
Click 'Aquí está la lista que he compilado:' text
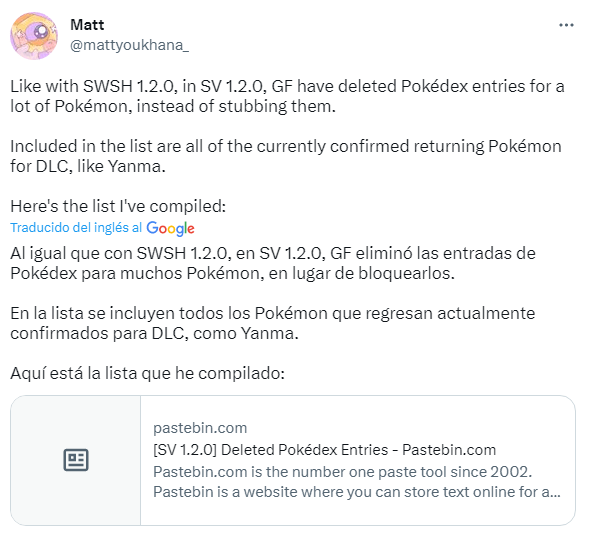[148, 373]
